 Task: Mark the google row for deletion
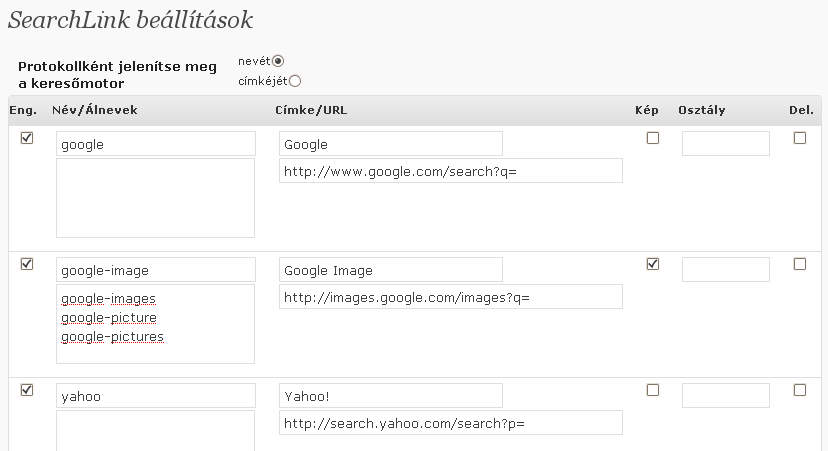coord(799,138)
